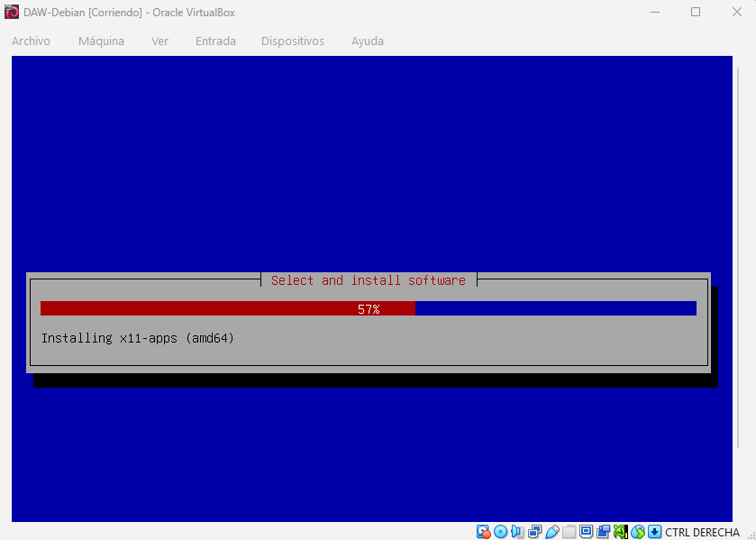Click the audio status icon

point(517,532)
